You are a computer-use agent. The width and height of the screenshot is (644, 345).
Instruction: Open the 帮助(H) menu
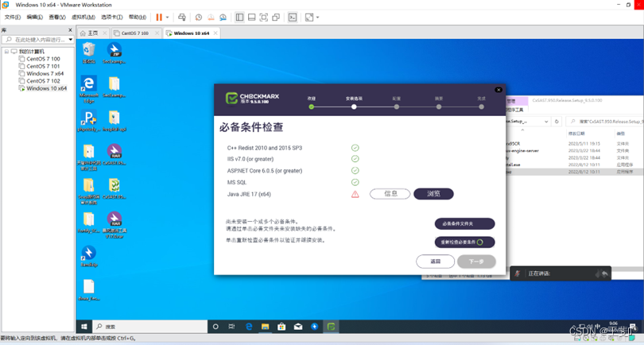[x=138, y=17]
